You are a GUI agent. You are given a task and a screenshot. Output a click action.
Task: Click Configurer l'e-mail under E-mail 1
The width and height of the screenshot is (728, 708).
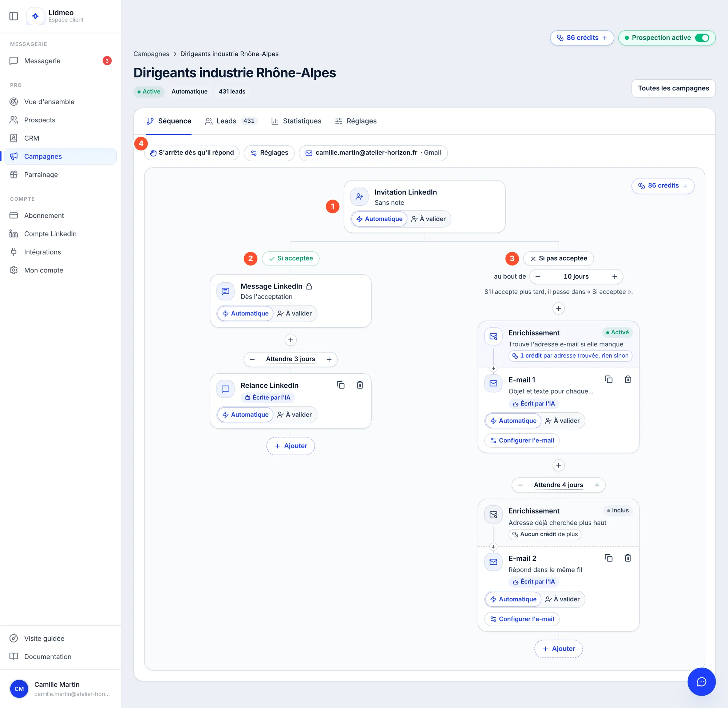click(x=522, y=440)
